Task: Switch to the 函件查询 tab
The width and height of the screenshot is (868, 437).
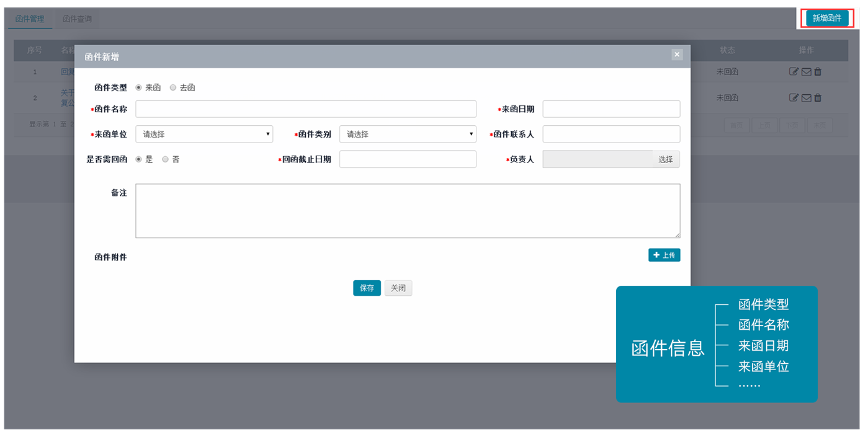Action: [77, 19]
